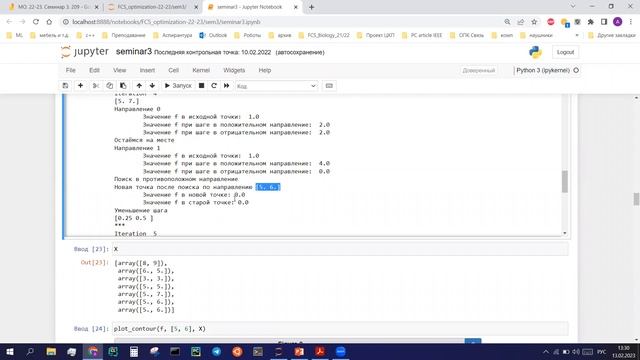
Task: Open the View menu
Action: 120,70
